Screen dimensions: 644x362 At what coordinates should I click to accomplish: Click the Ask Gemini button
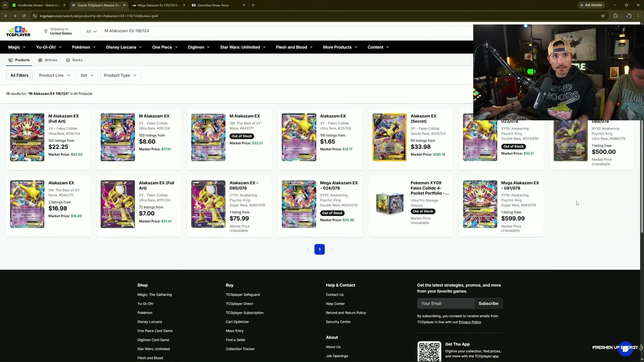pos(591,5)
